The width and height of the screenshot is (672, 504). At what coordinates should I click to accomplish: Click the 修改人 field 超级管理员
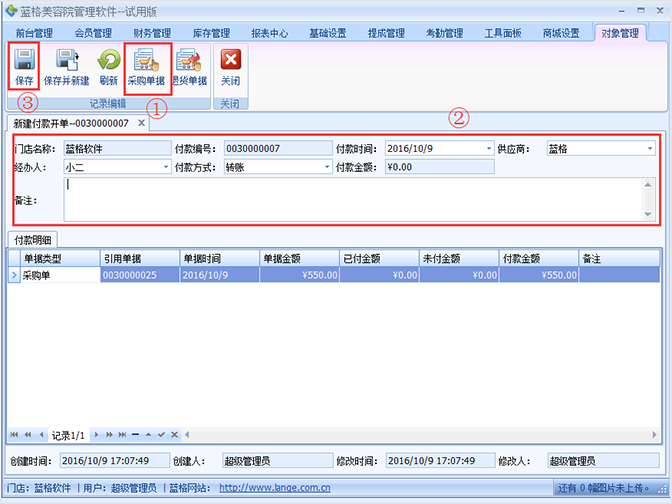[603, 461]
